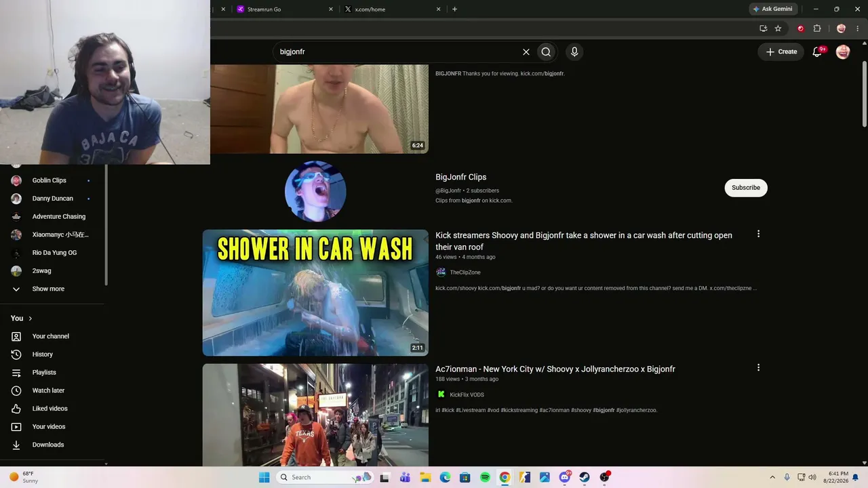Close the Streamrun Go tab
The width and height of the screenshot is (868, 488).
[331, 9]
